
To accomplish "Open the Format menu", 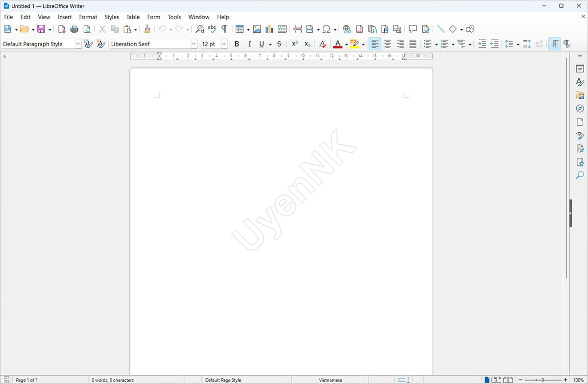I will (88, 17).
